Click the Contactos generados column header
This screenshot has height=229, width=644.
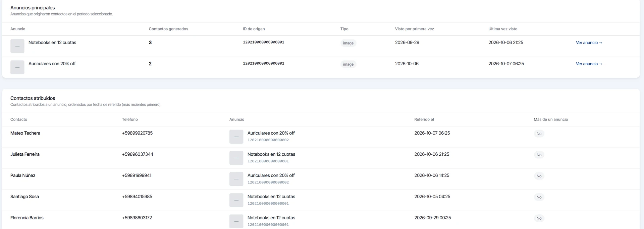(168, 29)
